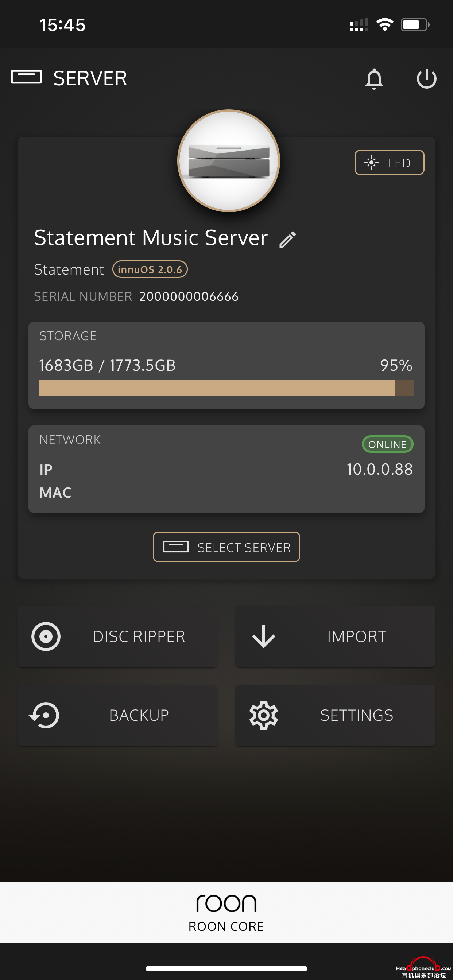Click the IP address 10.0.0.88
This screenshot has height=980, width=453.
coord(380,469)
